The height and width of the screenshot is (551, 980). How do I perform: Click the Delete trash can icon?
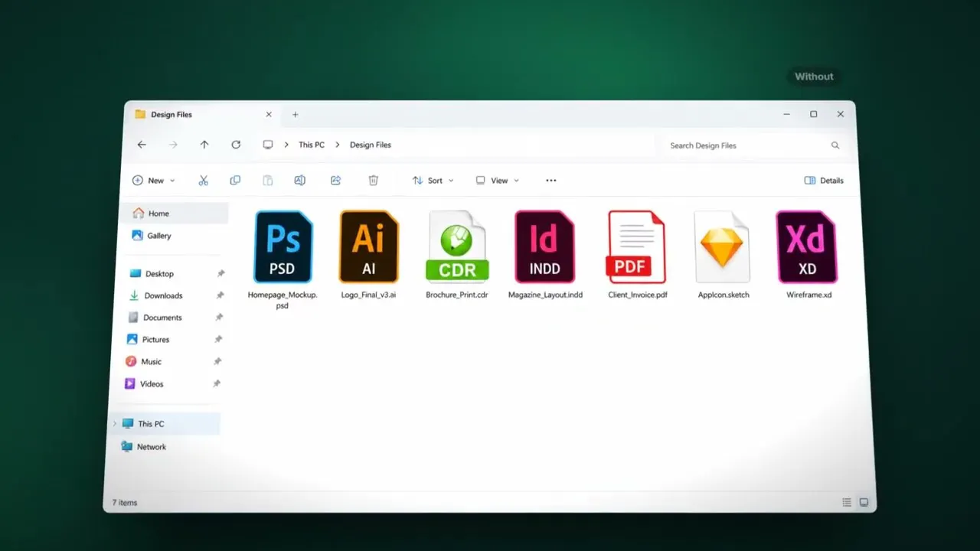(x=373, y=181)
